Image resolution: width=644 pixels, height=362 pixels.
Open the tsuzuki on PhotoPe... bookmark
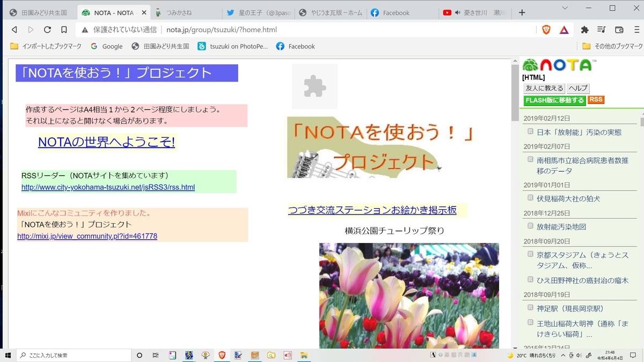232,47
